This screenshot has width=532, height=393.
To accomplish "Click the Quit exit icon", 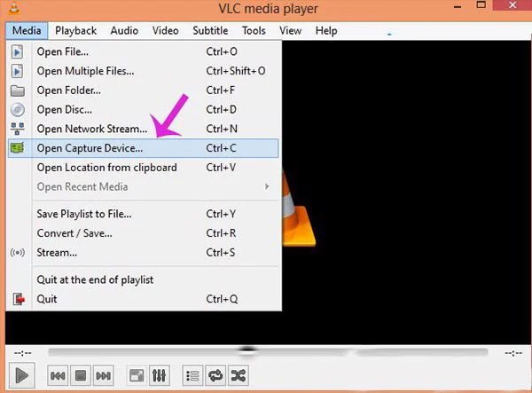I will tap(19, 299).
